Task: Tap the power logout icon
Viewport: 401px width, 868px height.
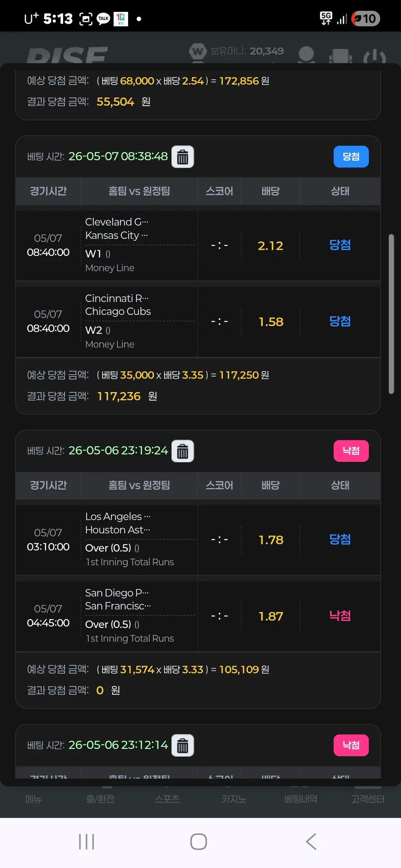Action: 374,56
